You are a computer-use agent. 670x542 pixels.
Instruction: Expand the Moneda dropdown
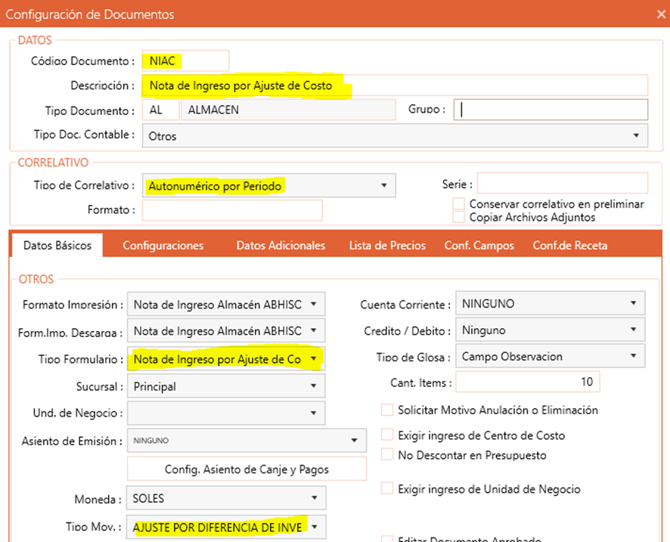coord(314,497)
